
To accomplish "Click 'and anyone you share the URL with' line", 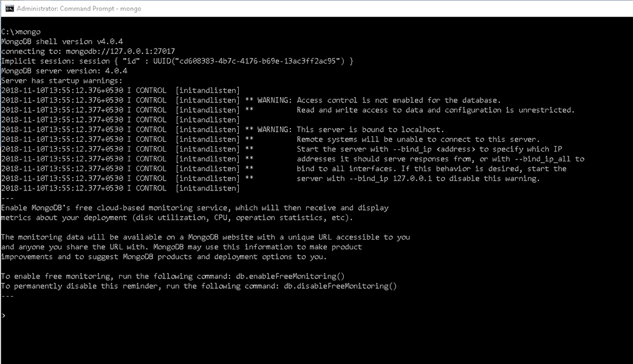I will pyautogui.click(x=181, y=247).
